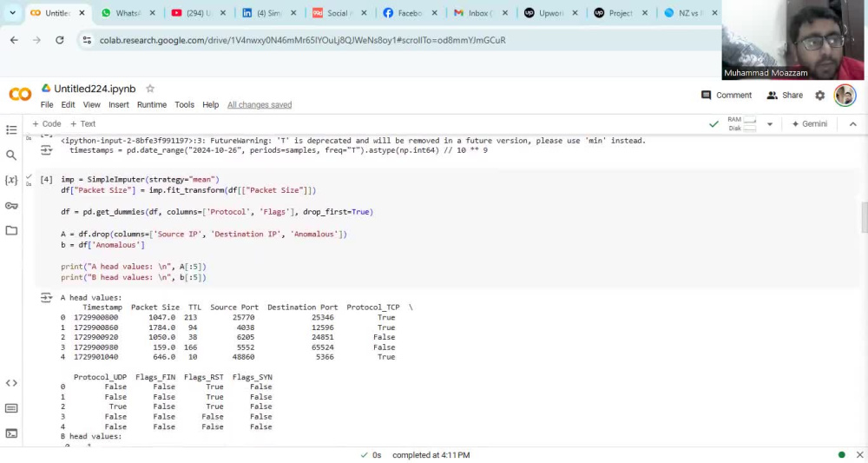Open the Gemini assistant button

point(809,124)
